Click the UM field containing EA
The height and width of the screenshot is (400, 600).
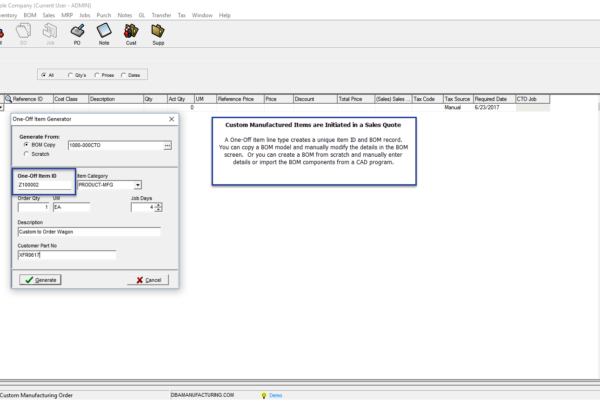point(72,207)
